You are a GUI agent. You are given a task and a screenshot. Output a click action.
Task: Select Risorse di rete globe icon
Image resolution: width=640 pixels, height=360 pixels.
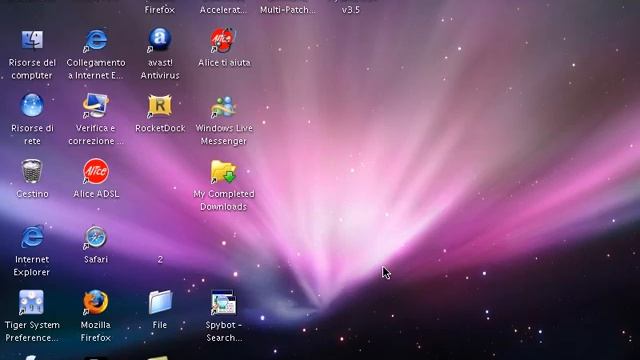click(x=32, y=105)
